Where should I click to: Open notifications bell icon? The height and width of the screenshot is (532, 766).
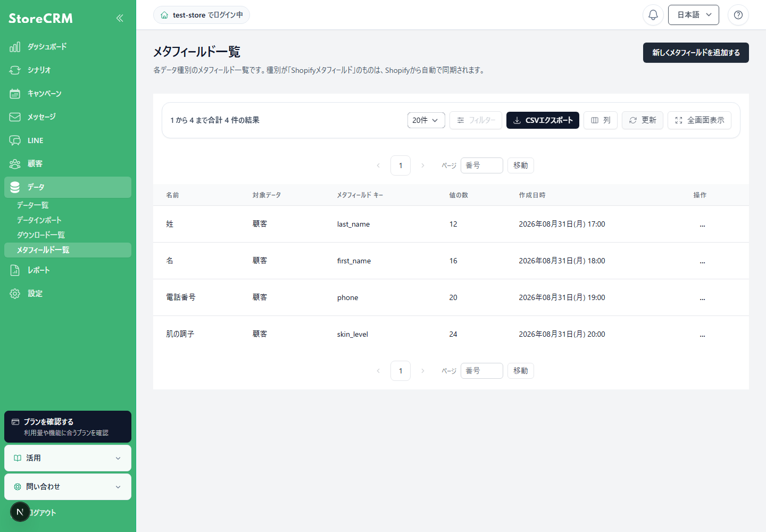[x=653, y=15]
